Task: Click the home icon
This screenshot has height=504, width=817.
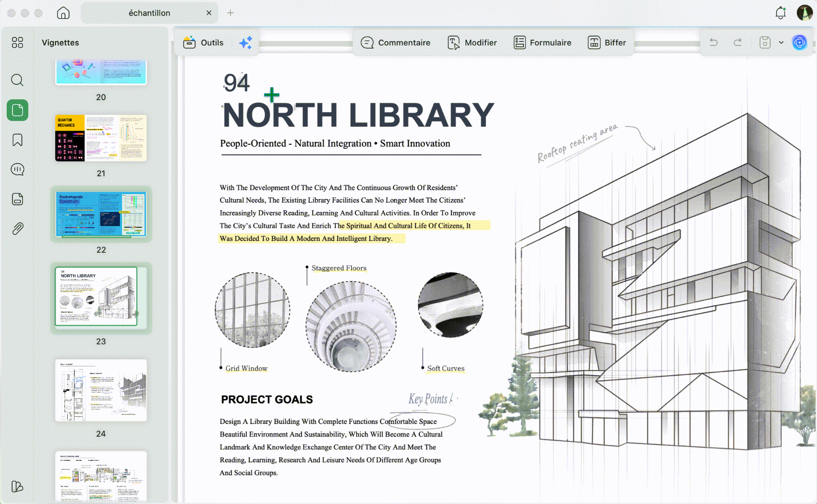Action: click(x=63, y=13)
